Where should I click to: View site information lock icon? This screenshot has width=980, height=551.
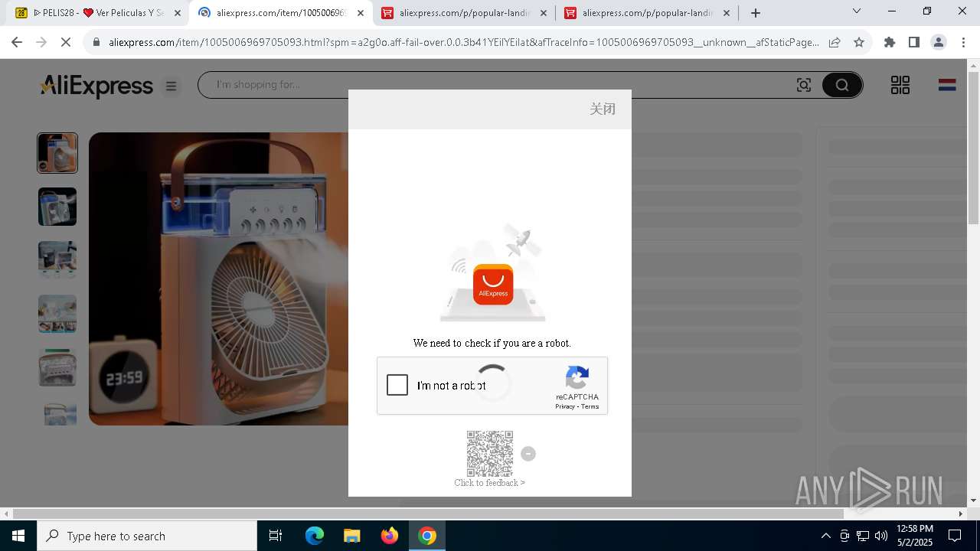(96, 43)
